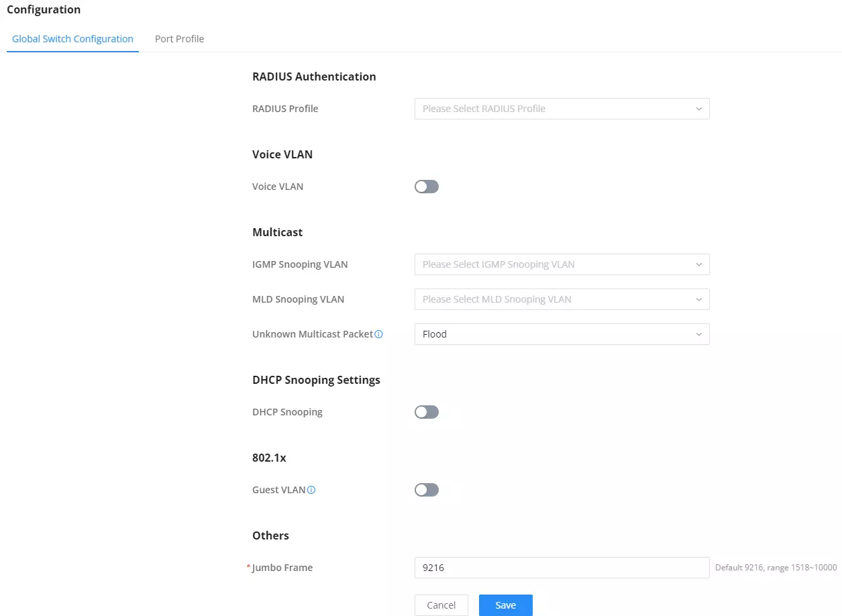Click the Cancel button
842x616 pixels.
[x=441, y=605]
